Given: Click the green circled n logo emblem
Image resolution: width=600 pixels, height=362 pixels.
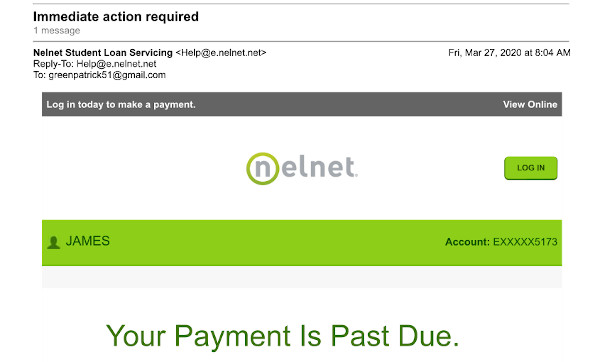Looking at the screenshot, I should click(x=262, y=168).
